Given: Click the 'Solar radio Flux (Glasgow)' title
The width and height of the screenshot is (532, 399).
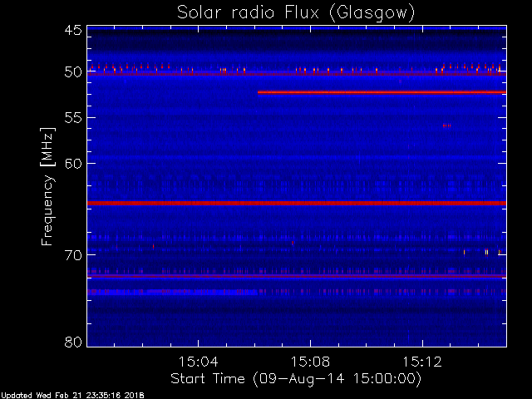Looking at the screenshot, I should coord(296,13).
